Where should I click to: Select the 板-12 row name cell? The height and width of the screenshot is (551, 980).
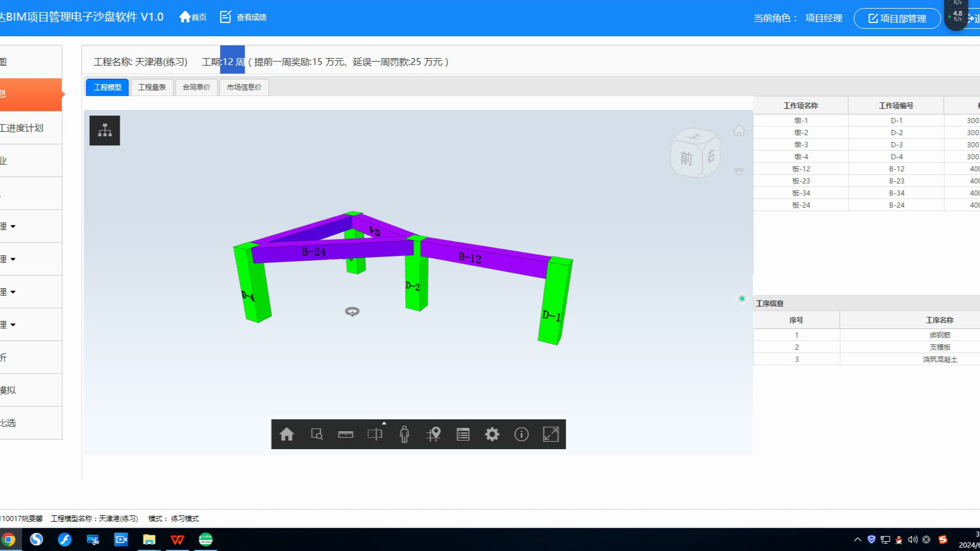[x=801, y=169]
